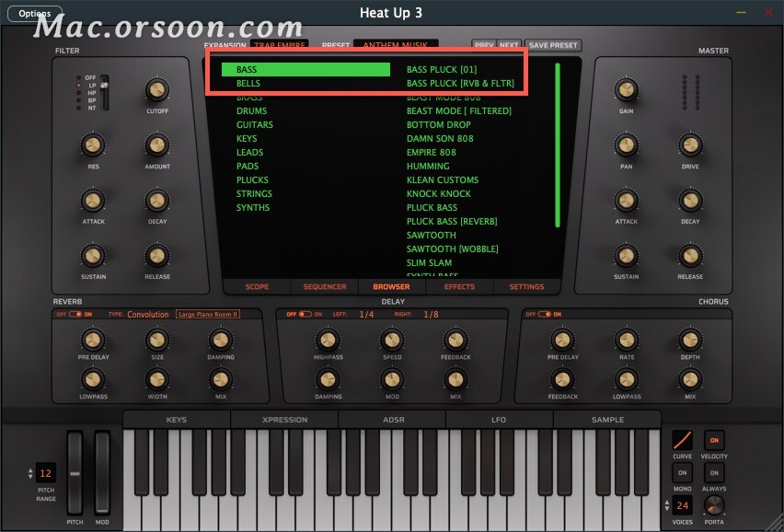784x532 pixels.
Task: Click the master Drive knob
Action: pyautogui.click(x=690, y=145)
